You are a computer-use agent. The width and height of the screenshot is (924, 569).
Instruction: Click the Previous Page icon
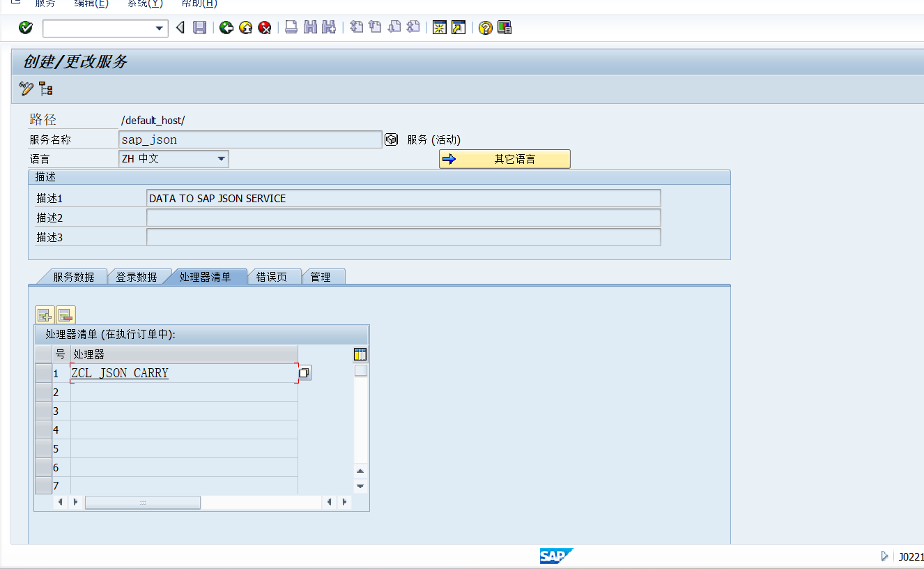[x=376, y=28]
